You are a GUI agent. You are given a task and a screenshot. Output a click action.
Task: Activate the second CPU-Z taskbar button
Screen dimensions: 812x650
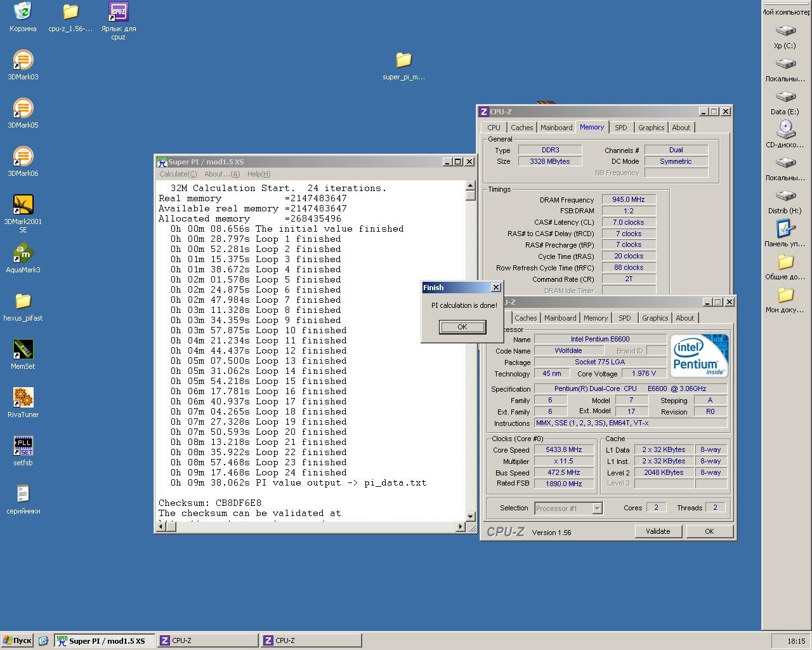point(311,640)
